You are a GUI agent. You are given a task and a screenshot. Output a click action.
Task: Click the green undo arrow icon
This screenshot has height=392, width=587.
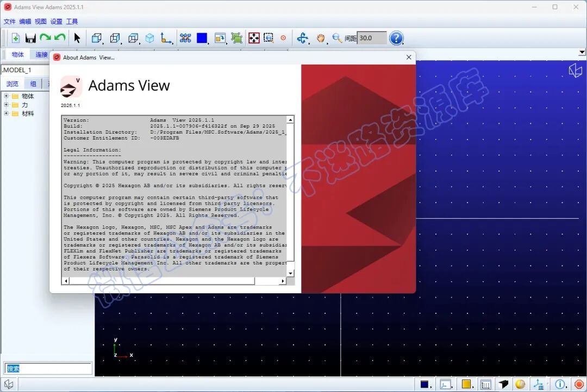60,37
